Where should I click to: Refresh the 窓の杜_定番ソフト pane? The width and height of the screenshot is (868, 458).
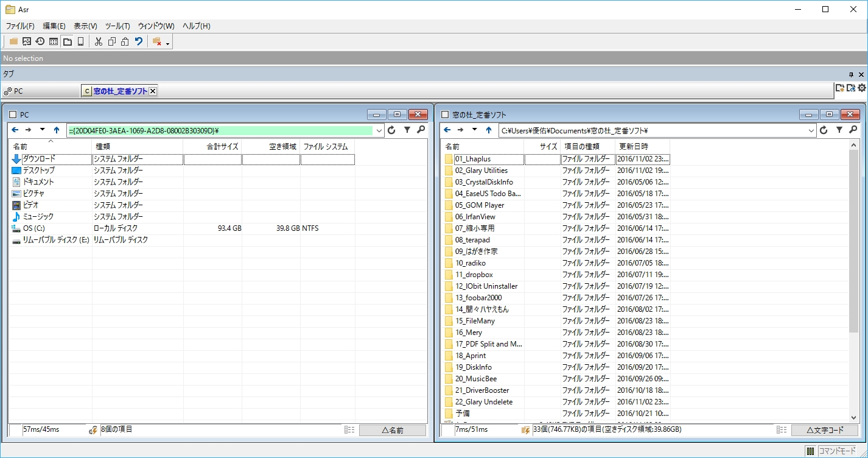tap(824, 130)
